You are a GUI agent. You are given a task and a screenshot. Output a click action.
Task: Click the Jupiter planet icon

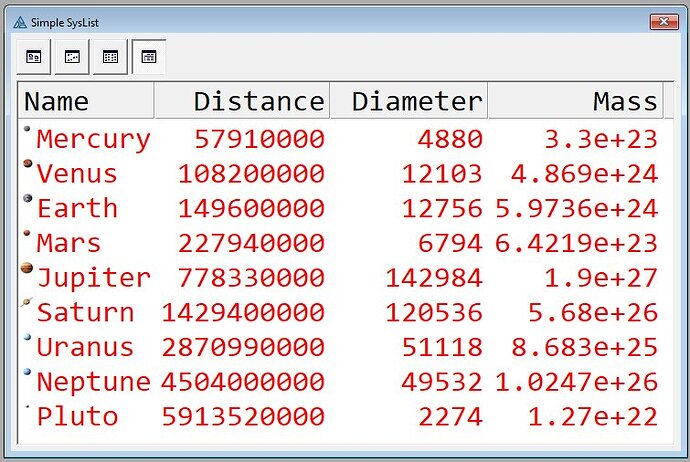click(x=27, y=268)
